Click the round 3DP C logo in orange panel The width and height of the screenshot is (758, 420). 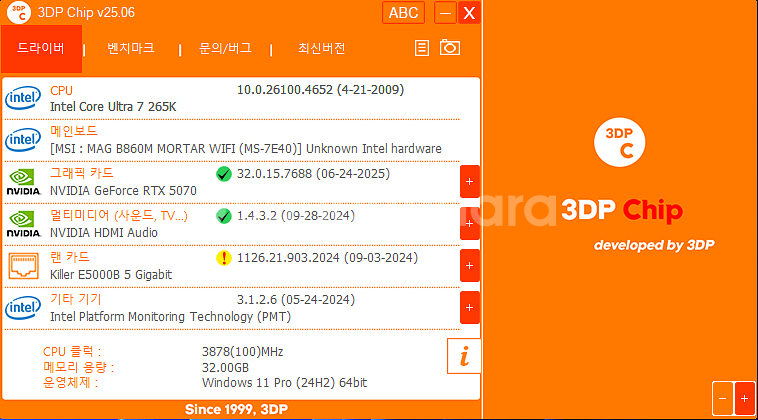click(x=619, y=142)
